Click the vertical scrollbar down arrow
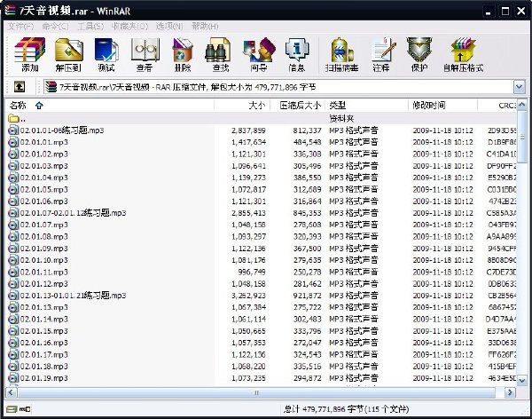This screenshot has width=532, height=419. 522,381
